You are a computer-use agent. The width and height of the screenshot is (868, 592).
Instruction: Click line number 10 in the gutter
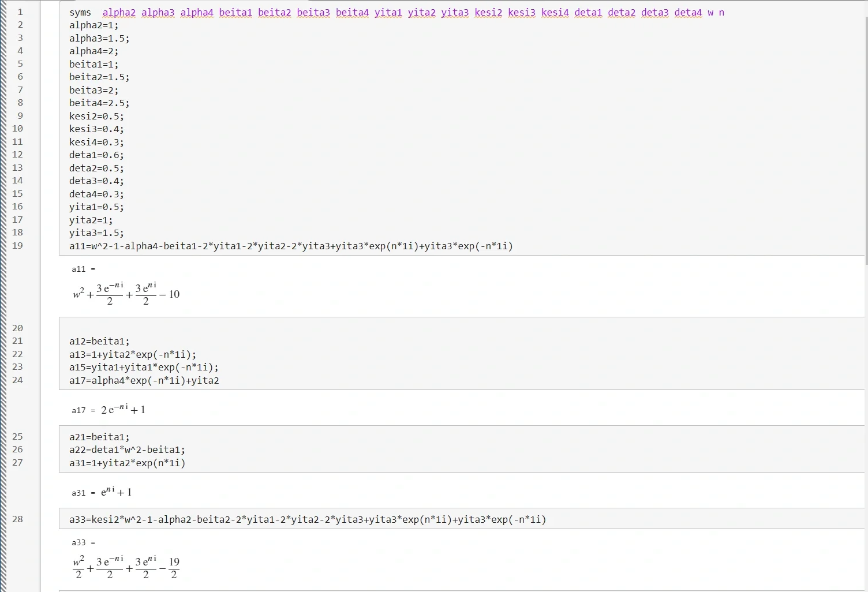click(x=17, y=129)
